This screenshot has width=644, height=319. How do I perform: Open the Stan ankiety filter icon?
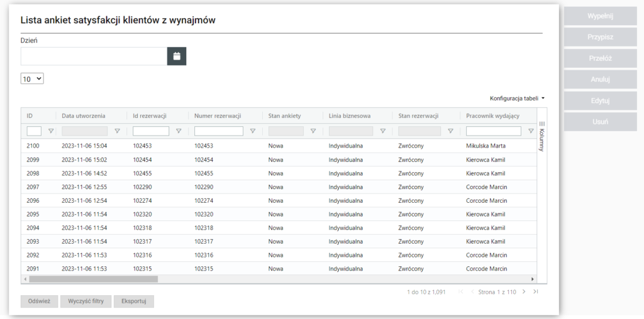pyautogui.click(x=313, y=131)
